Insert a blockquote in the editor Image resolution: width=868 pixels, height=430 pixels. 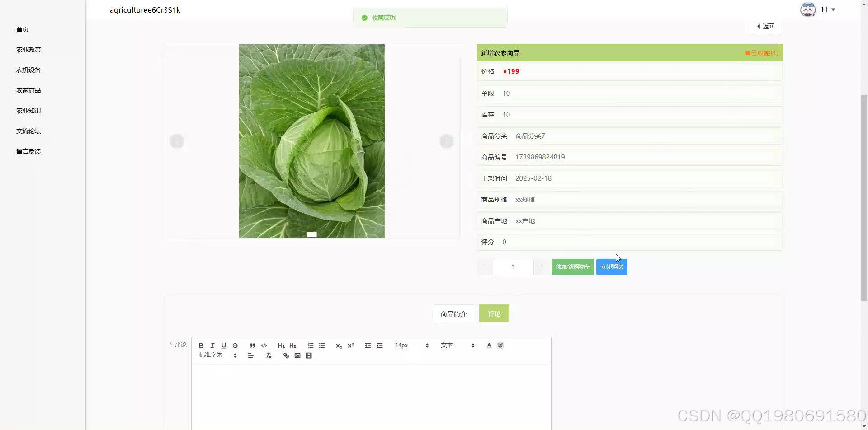pos(253,345)
